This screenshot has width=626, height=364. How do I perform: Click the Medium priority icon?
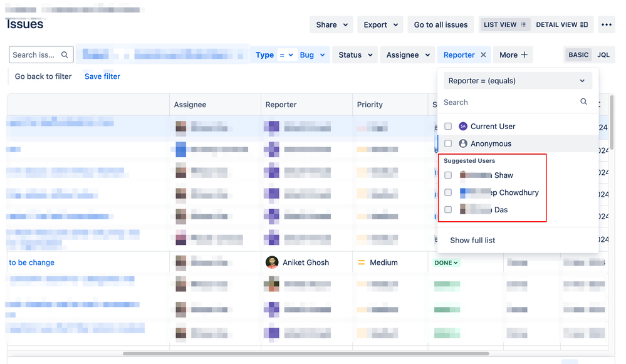point(361,263)
